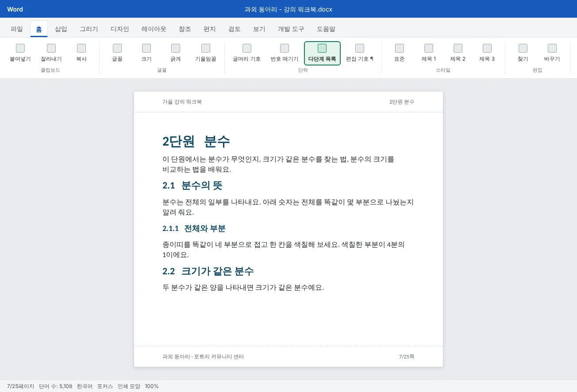The height and width of the screenshot is (392, 577).
Task: Click the 7/25페이지 page indicator in status bar
Action: pyautogui.click(x=21, y=386)
